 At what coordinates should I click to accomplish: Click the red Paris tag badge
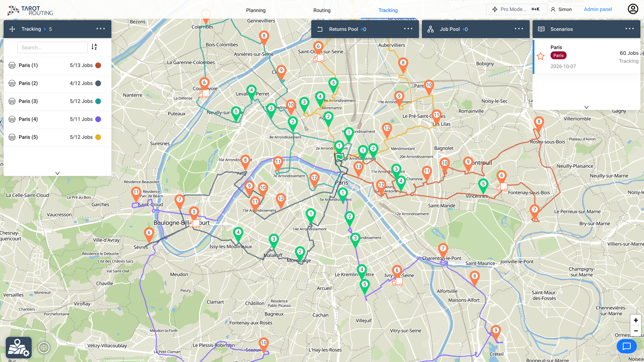[x=558, y=56]
